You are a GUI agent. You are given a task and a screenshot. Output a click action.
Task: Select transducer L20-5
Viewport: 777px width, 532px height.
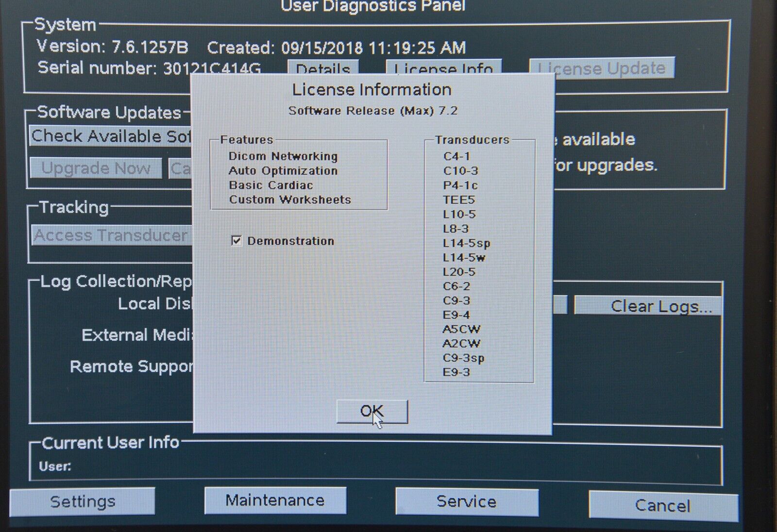(459, 272)
